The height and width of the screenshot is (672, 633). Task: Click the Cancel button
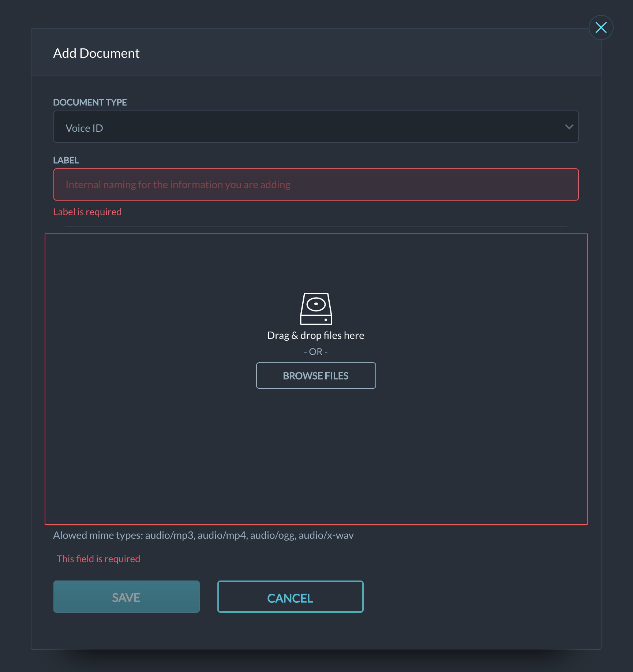click(x=290, y=597)
